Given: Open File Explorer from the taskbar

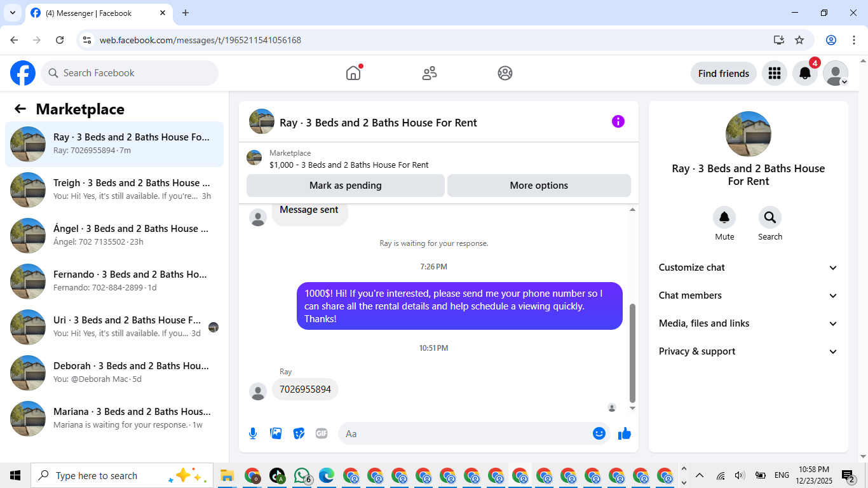Looking at the screenshot, I should point(227,475).
